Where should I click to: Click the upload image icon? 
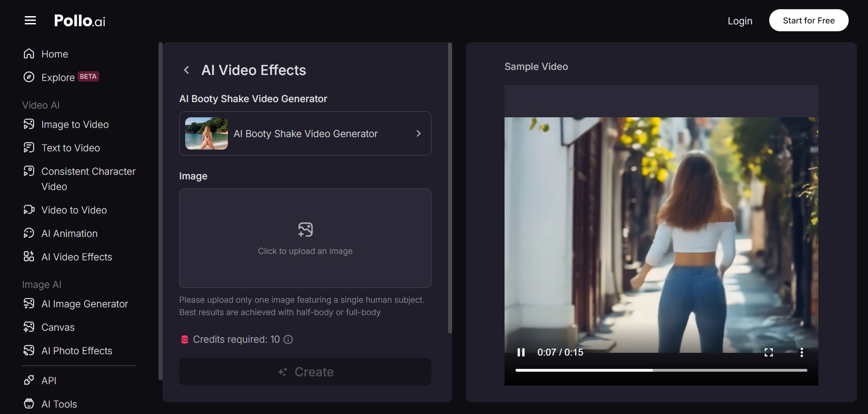click(306, 230)
